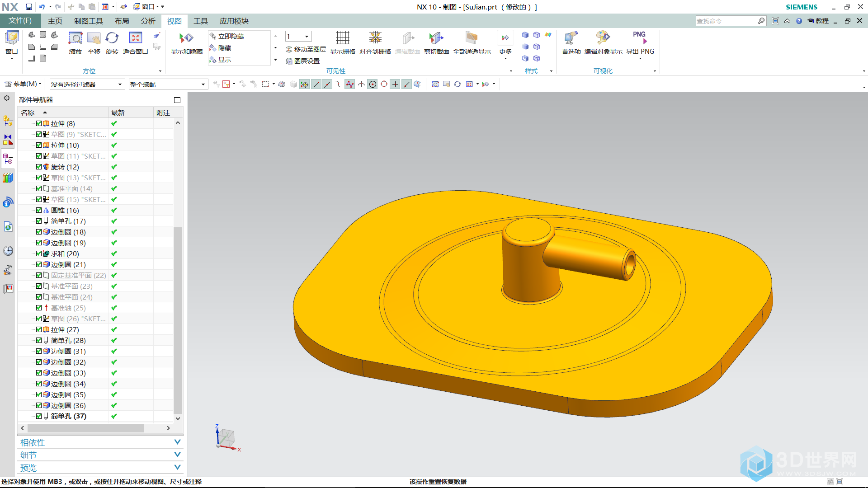
Task: Expand the 方位 group options arrow
Action: [x=160, y=71]
